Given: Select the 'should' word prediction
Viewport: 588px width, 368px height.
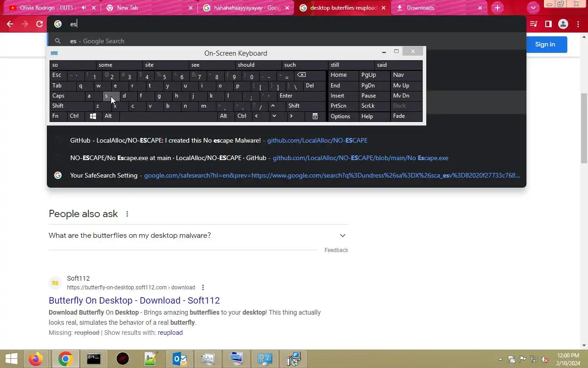Looking at the screenshot, I should pos(259,65).
